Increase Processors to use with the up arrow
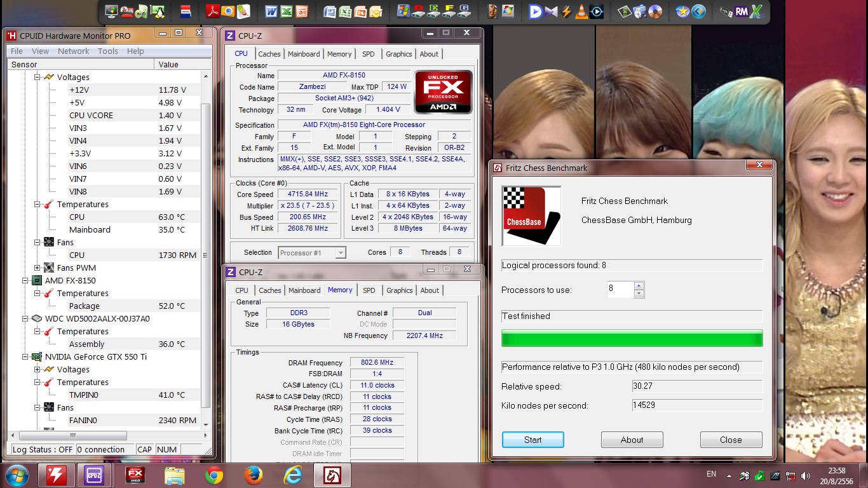Screen dimensions: 868x488 point(639,286)
